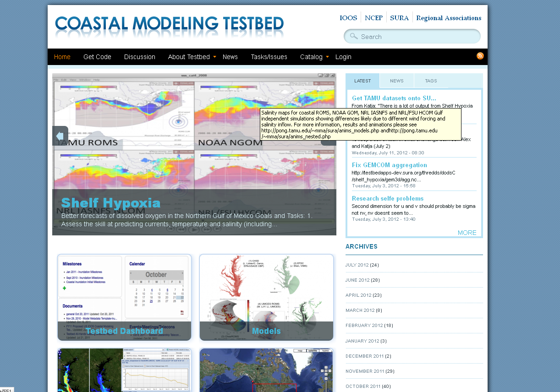The height and width of the screenshot is (392, 560).
Task: Open the 'Research selfe problems' post
Action: coord(388,198)
